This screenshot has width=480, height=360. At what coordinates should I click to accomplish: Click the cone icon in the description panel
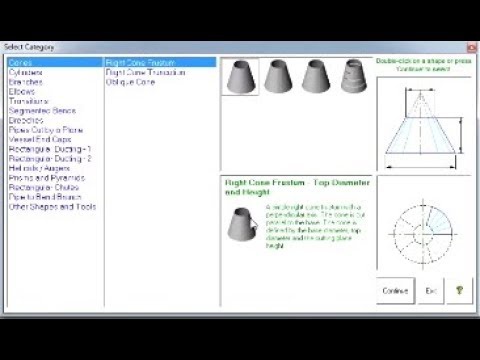tap(242, 224)
